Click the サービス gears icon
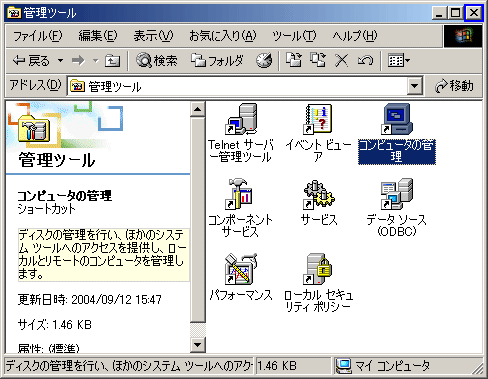 click(x=318, y=194)
